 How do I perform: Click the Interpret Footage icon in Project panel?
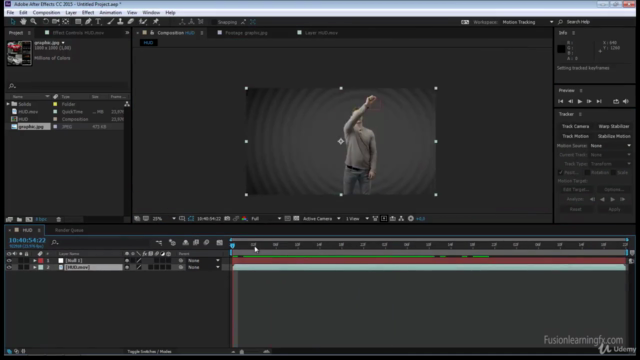tap(9, 219)
